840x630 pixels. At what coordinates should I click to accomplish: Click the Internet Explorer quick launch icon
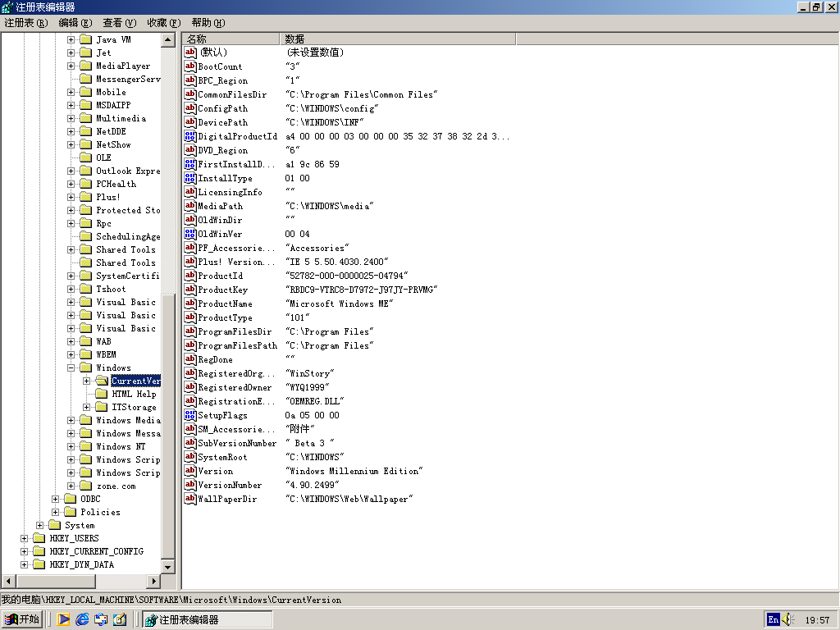(82, 620)
